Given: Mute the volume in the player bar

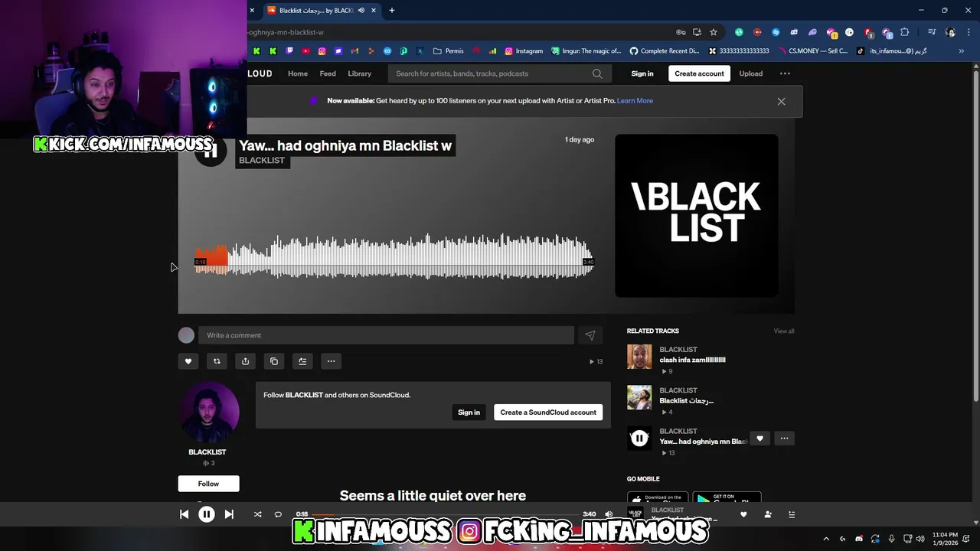Looking at the screenshot, I should (x=609, y=514).
